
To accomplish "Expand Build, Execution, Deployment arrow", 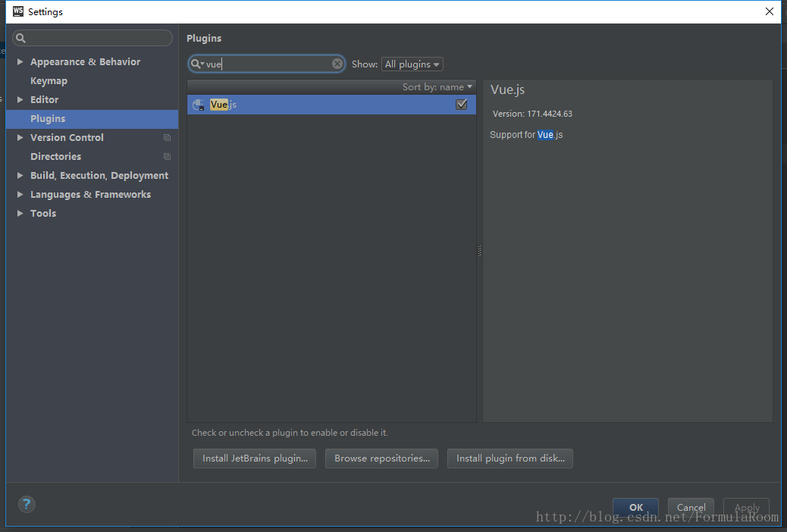I will [20, 175].
